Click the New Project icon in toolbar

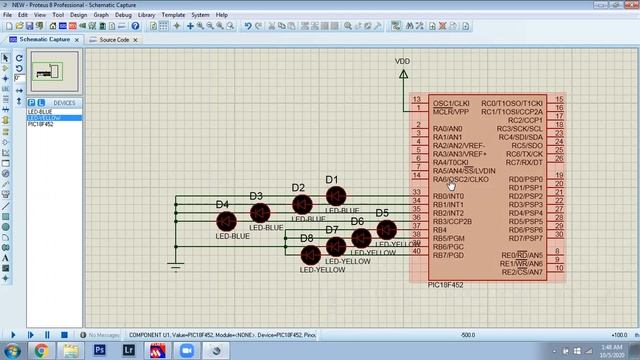coord(9,26)
